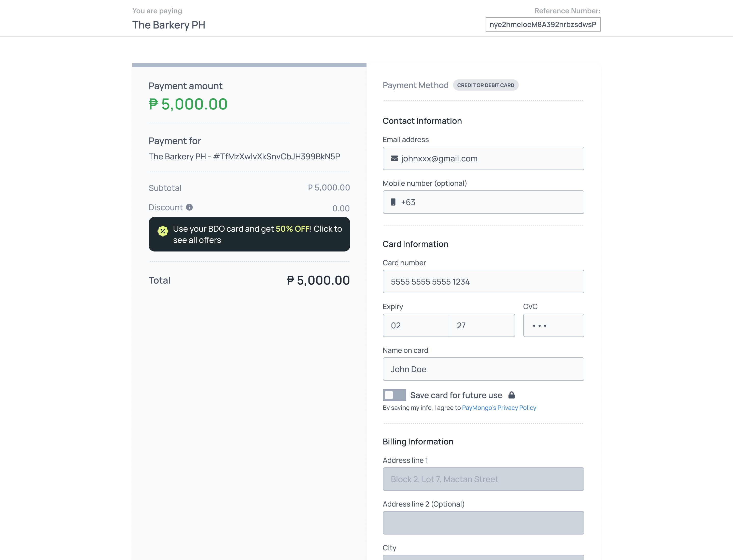Select the expiry month field
Image resolution: width=733 pixels, height=560 pixels.
coord(416,325)
